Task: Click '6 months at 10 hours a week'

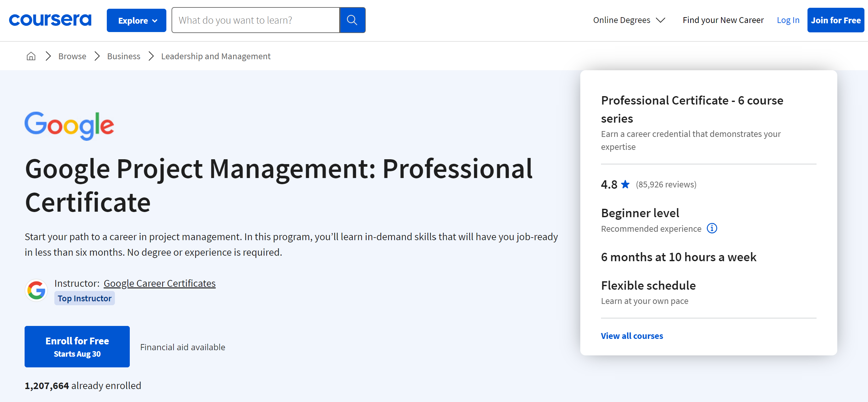Action: click(679, 257)
